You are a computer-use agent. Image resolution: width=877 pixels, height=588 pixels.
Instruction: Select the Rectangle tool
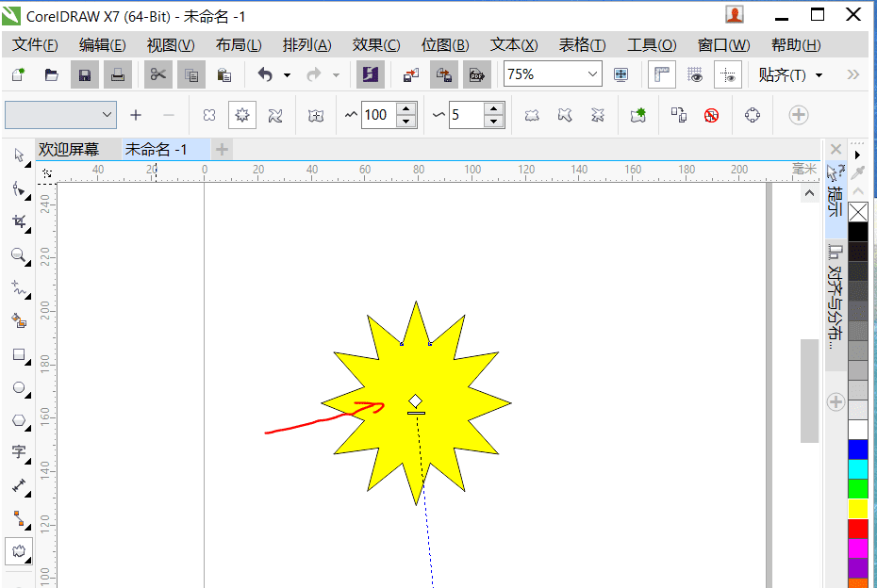coord(19,354)
